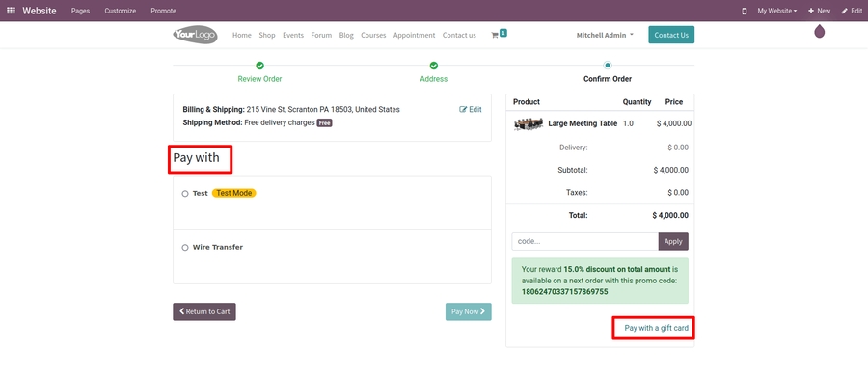
Task: Click the quantity 1.0 value
Action: 628,124
